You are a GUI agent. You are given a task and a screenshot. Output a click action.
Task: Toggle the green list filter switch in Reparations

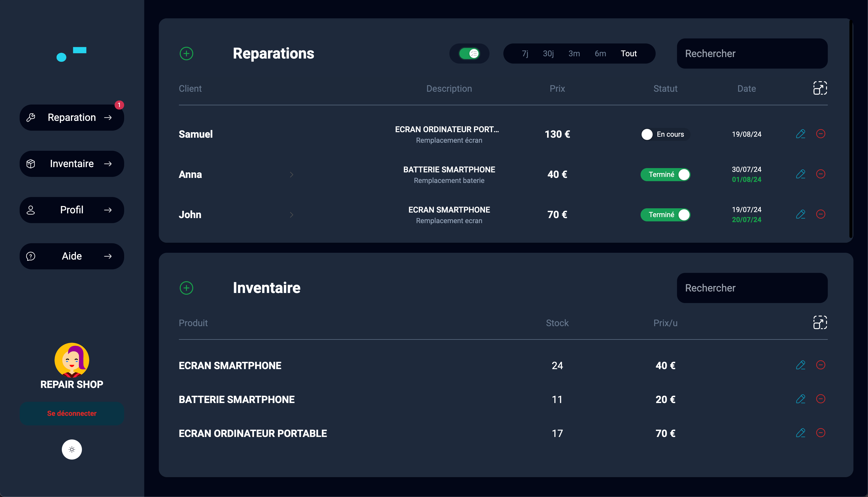point(469,54)
